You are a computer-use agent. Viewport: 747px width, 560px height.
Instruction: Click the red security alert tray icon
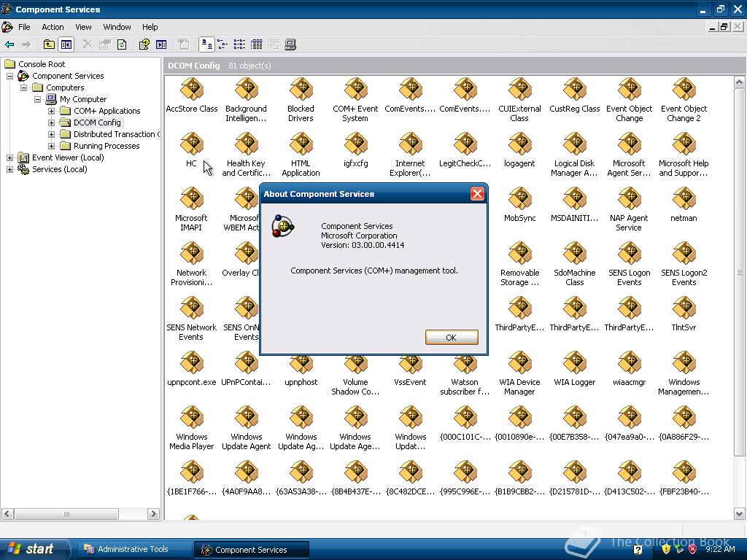pos(693,549)
